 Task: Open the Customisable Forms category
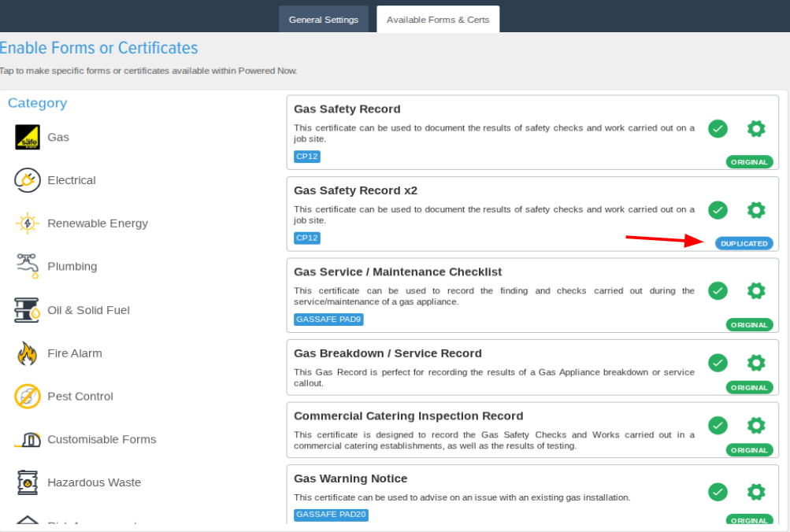click(x=102, y=439)
